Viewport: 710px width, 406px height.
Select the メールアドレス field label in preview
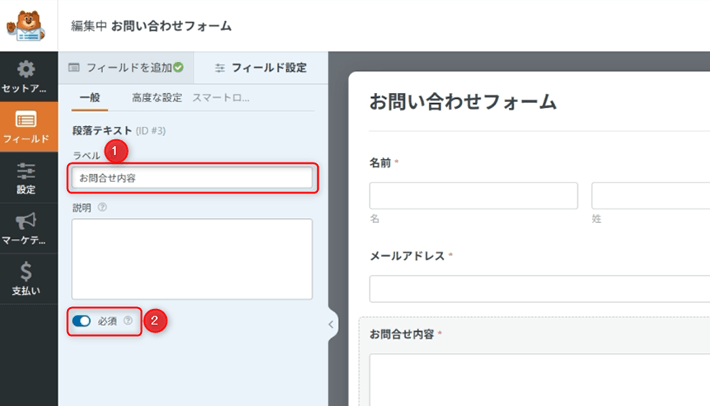pos(407,256)
